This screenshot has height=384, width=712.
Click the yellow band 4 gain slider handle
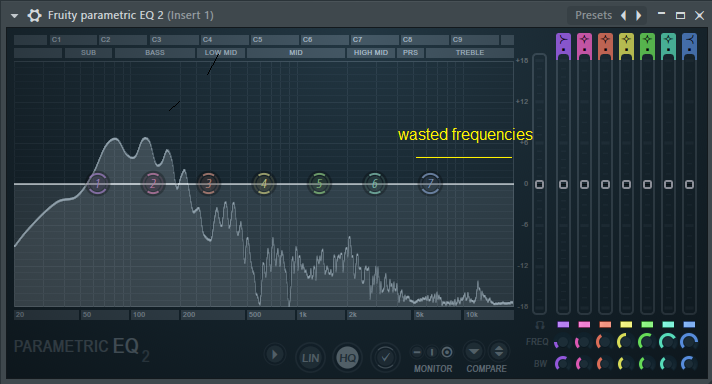(x=626, y=184)
